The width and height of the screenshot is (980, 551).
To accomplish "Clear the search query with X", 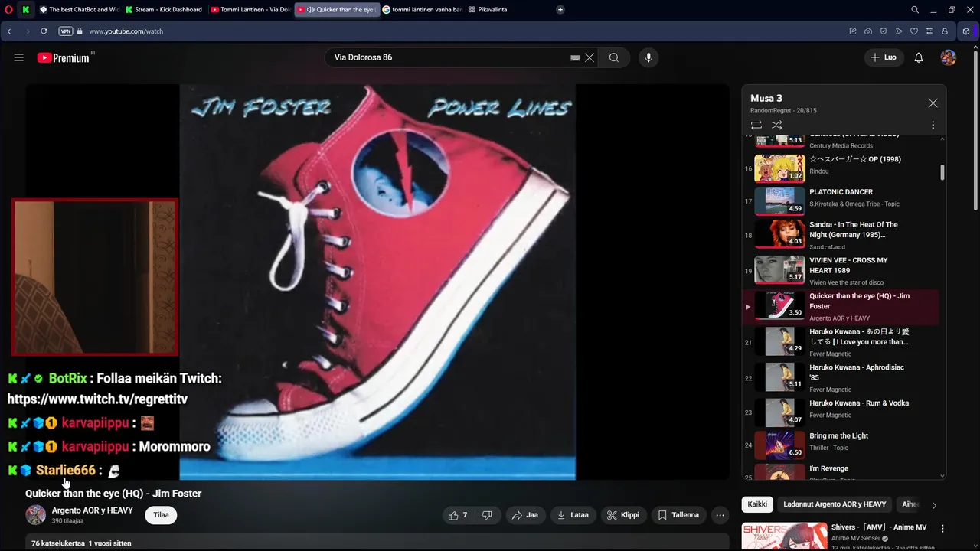I will (x=590, y=57).
